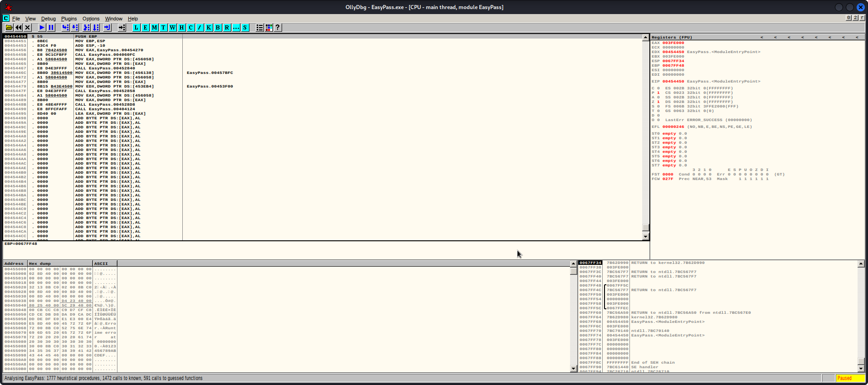868x385 pixels.
Task: Click the rightmost arrow in Registers header
Action: coord(857,37)
